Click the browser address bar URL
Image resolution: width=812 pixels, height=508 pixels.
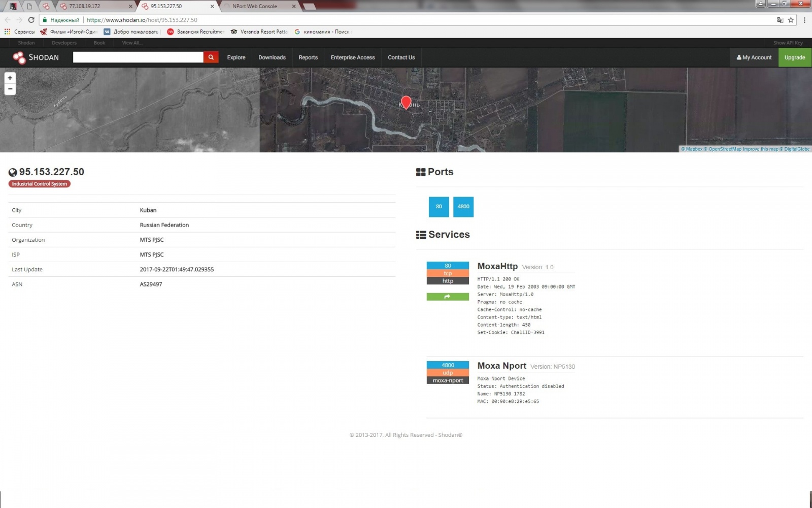[142, 20]
